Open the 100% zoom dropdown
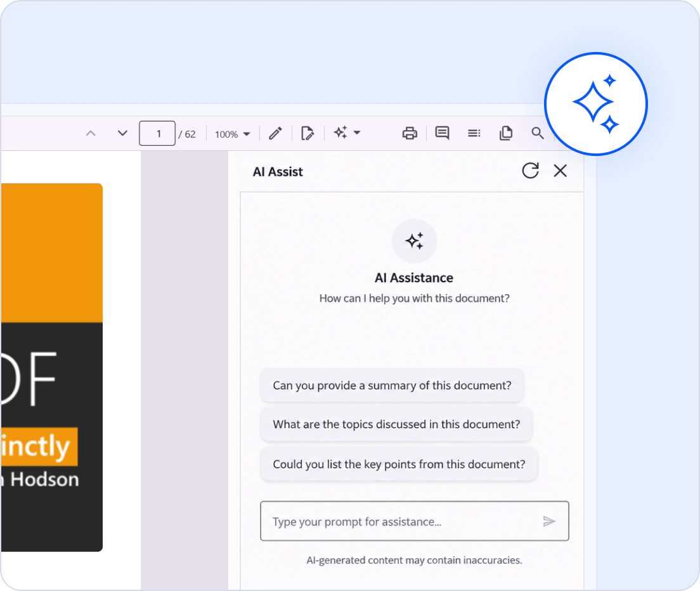700x591 pixels. point(232,134)
